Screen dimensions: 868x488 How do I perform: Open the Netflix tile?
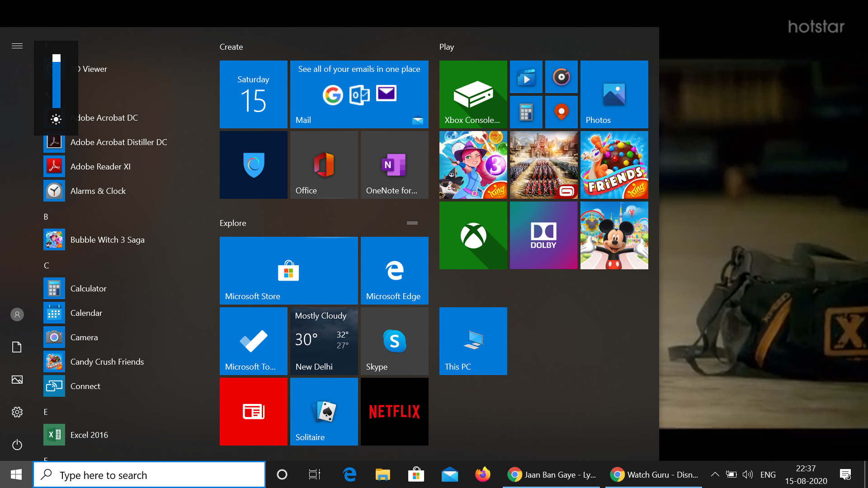tap(395, 412)
